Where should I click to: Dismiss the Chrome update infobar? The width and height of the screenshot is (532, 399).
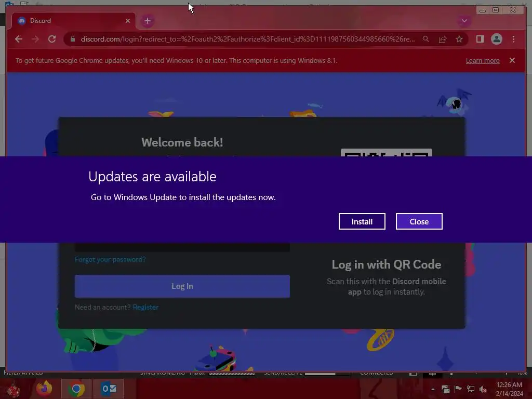click(x=512, y=60)
